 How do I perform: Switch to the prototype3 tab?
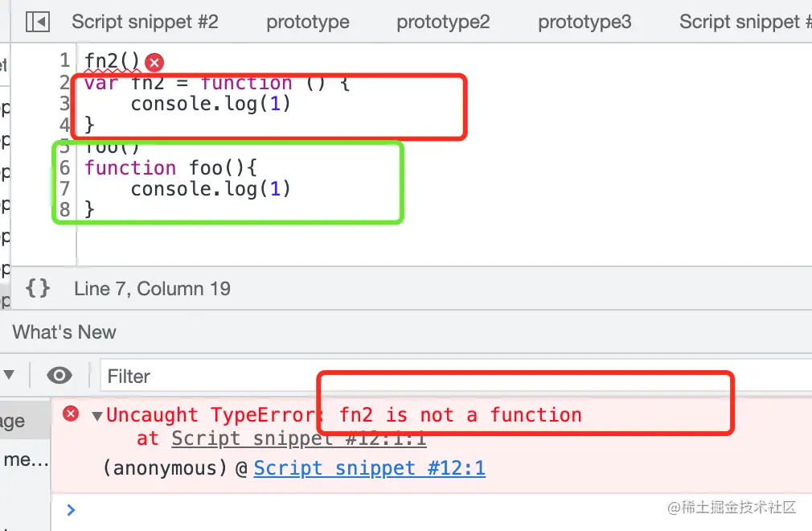[584, 22]
